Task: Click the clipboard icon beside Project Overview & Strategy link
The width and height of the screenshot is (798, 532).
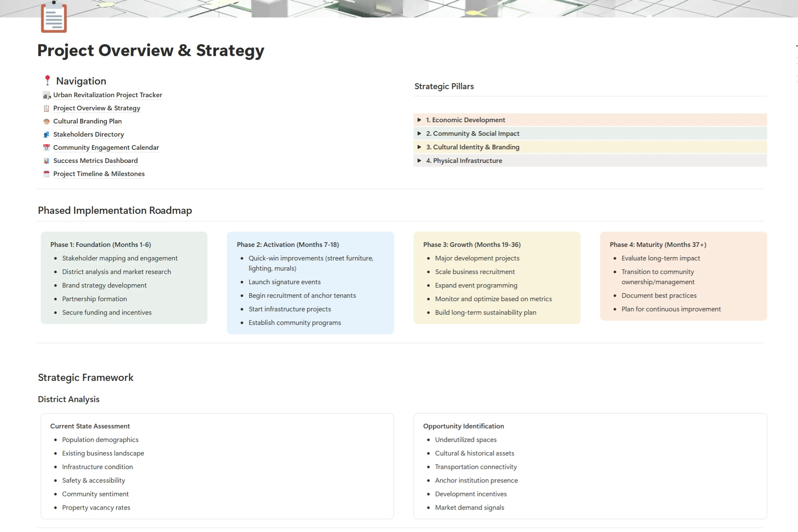Action: pyautogui.click(x=47, y=109)
